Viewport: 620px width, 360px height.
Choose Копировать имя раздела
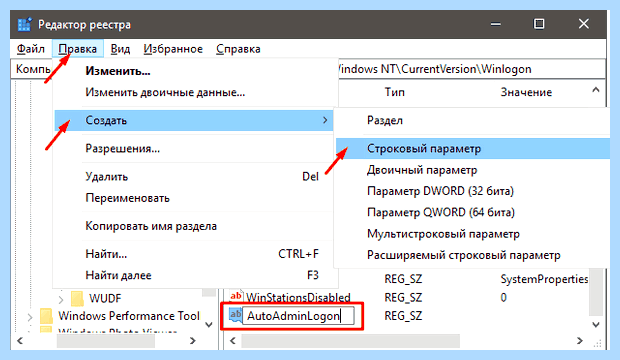tap(196, 226)
